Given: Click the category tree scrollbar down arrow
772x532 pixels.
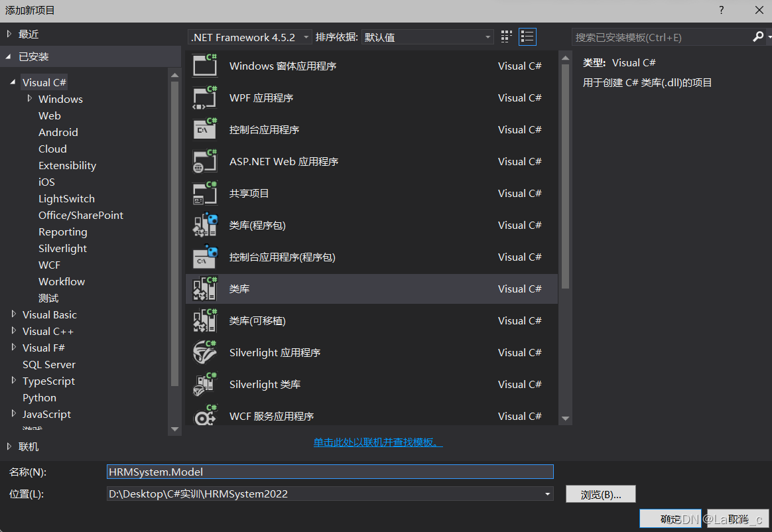Looking at the screenshot, I should click(175, 429).
